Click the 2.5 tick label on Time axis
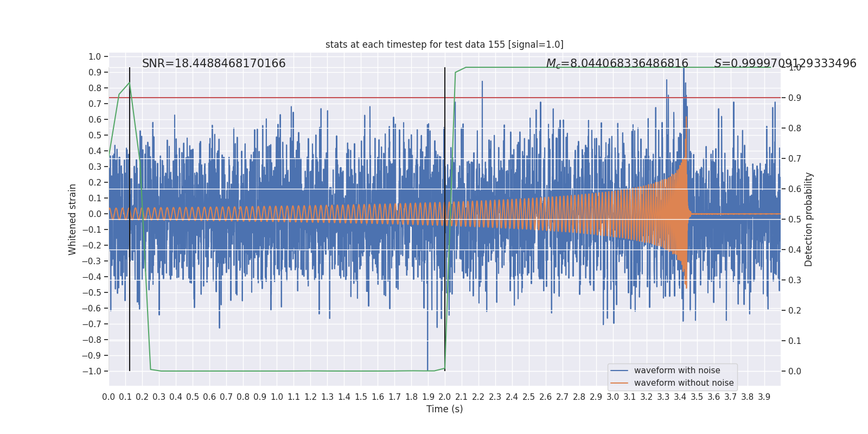Screen dimensions: 868x434 coord(529,397)
